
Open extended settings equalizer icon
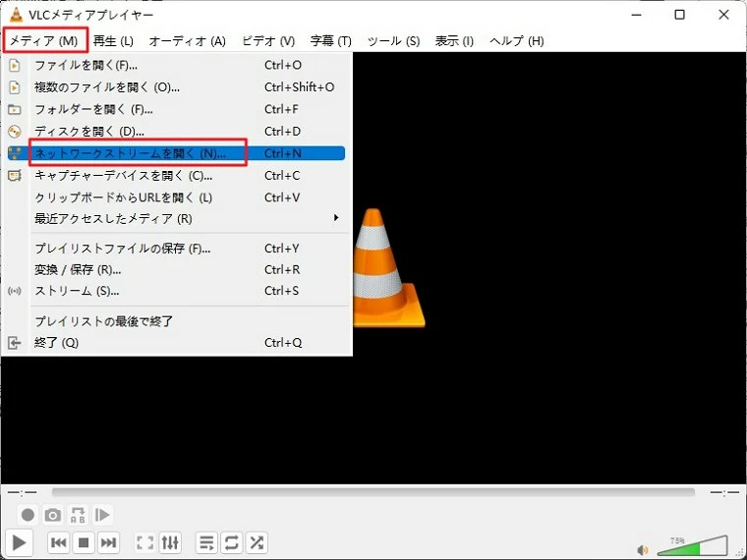click(x=170, y=542)
